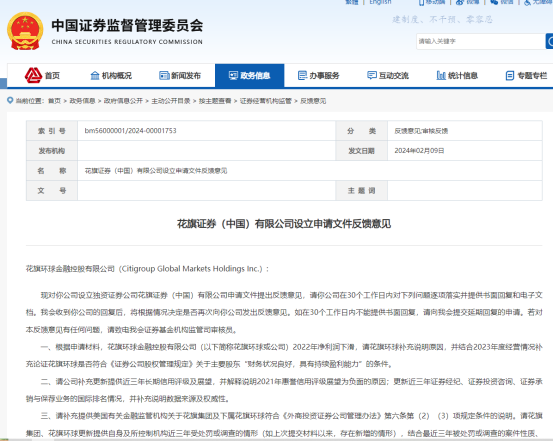Click the paragraph starting 一、根据申请材料
The image size is (553, 441).
284,355
